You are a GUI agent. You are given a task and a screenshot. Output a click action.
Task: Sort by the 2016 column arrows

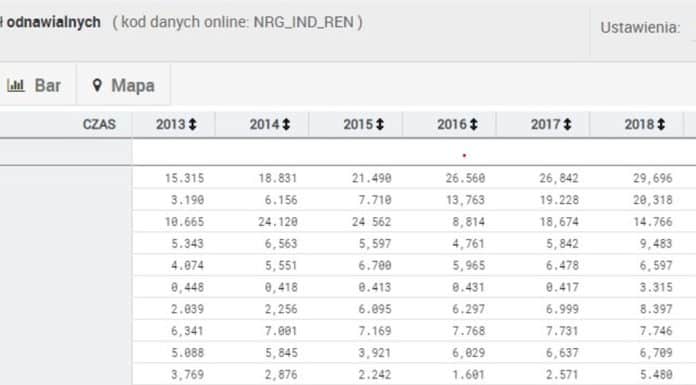coord(474,124)
